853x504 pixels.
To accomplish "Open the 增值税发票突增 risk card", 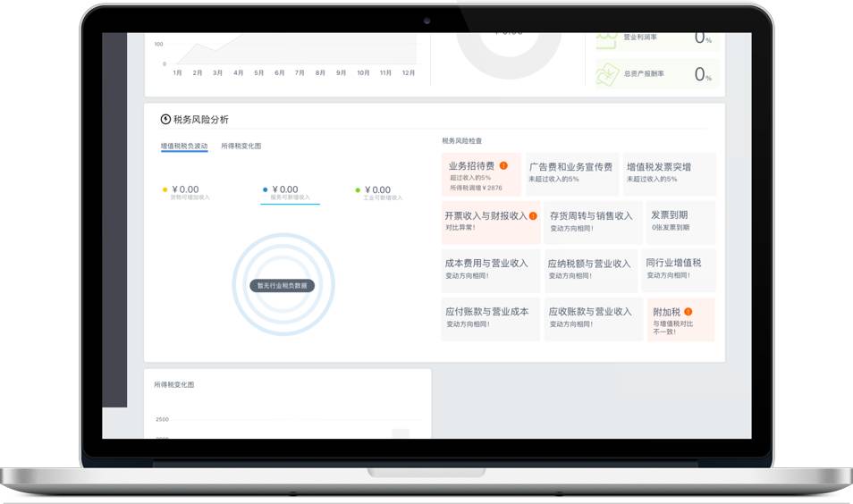I will coord(669,173).
